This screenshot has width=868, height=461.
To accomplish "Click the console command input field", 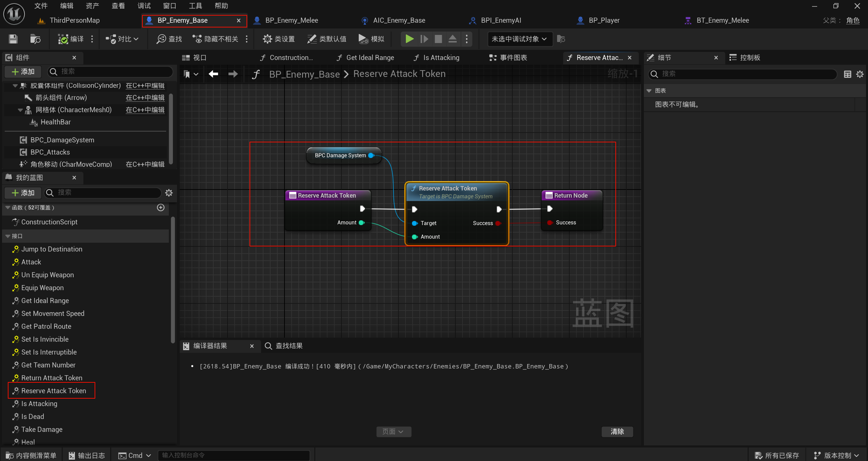I will pos(234,455).
